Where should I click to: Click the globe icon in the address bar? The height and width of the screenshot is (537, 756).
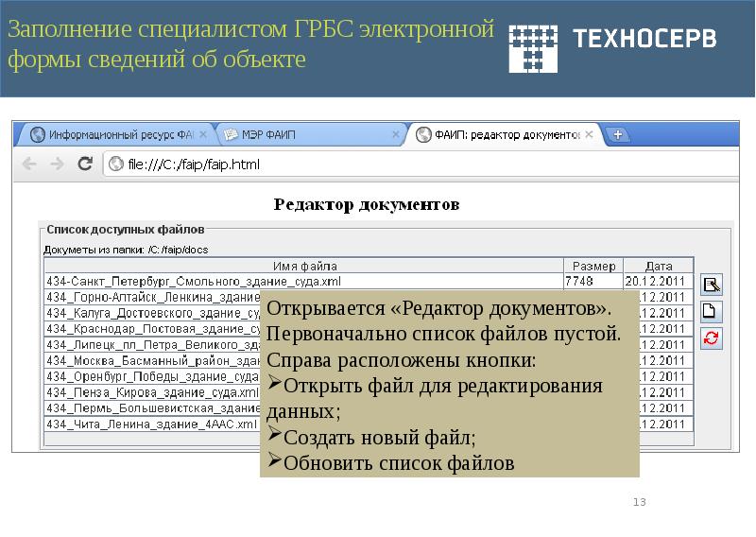coord(117,165)
